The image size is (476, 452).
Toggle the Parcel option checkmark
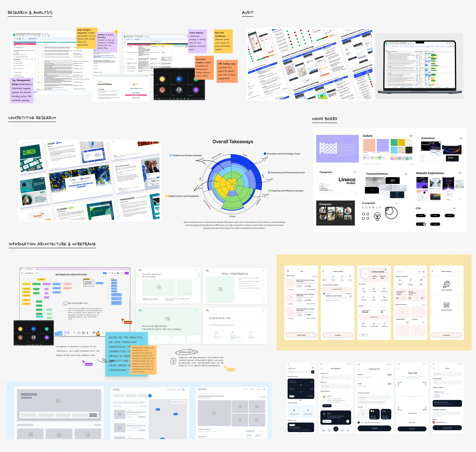pyautogui.click(x=348, y=421)
